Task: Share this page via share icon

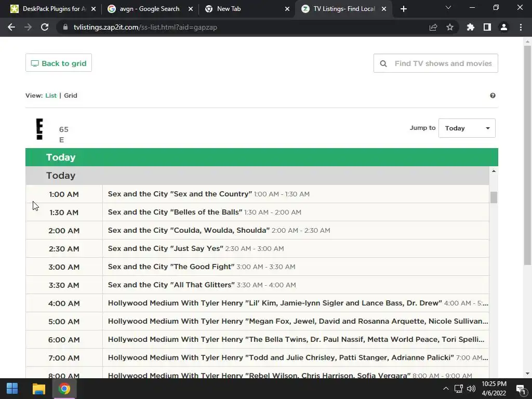Action: 433,27
